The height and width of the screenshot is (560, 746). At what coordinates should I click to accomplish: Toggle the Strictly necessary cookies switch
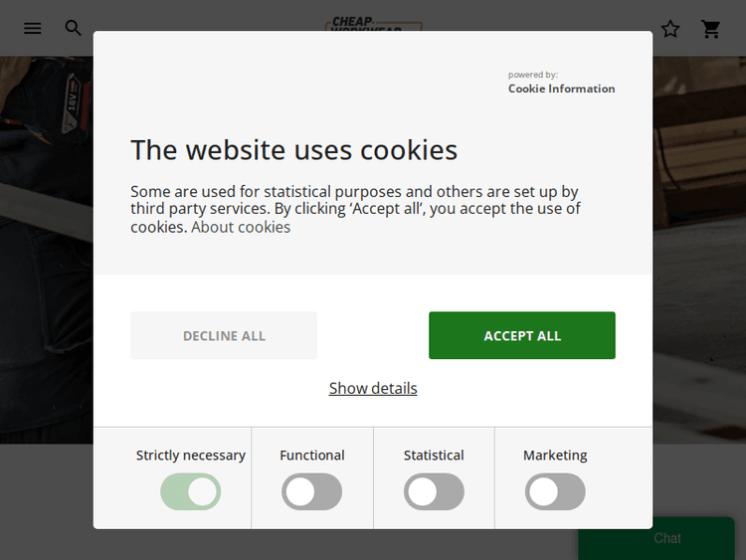[191, 491]
